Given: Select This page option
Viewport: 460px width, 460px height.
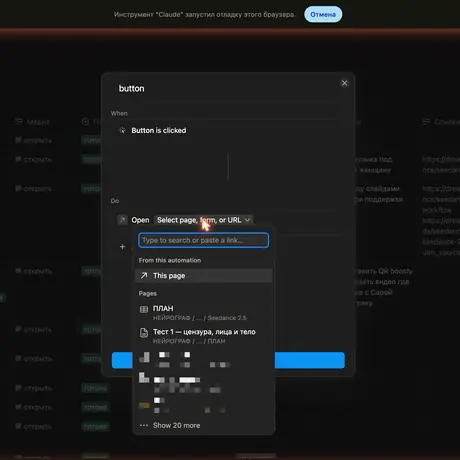Looking at the screenshot, I should pos(203,276).
